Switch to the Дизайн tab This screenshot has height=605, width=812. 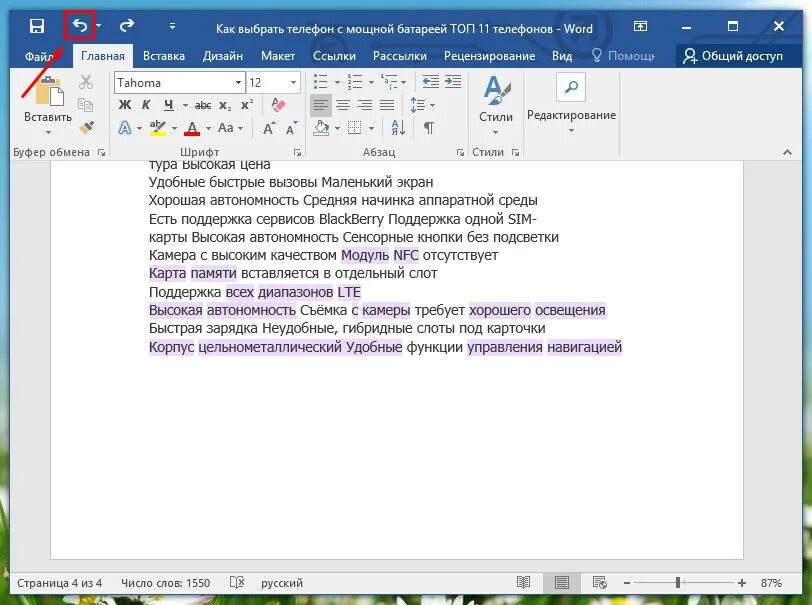[x=223, y=56]
